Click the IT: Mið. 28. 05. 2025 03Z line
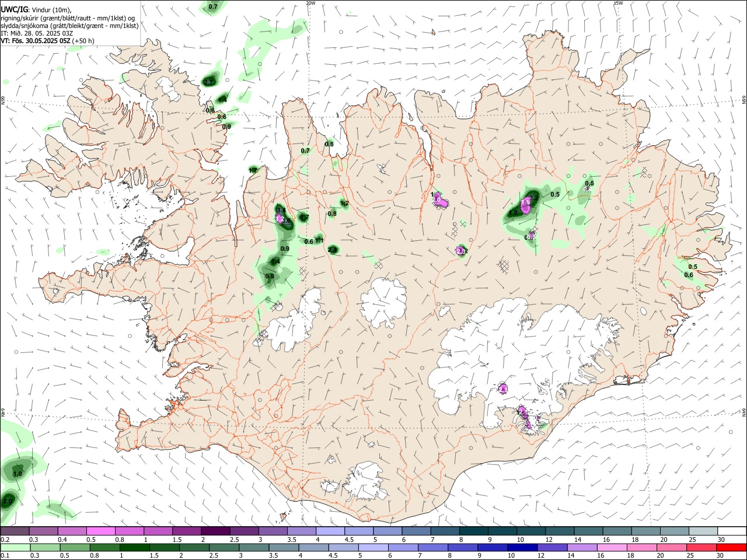Screen dimensions: 747x560 coord(37,33)
